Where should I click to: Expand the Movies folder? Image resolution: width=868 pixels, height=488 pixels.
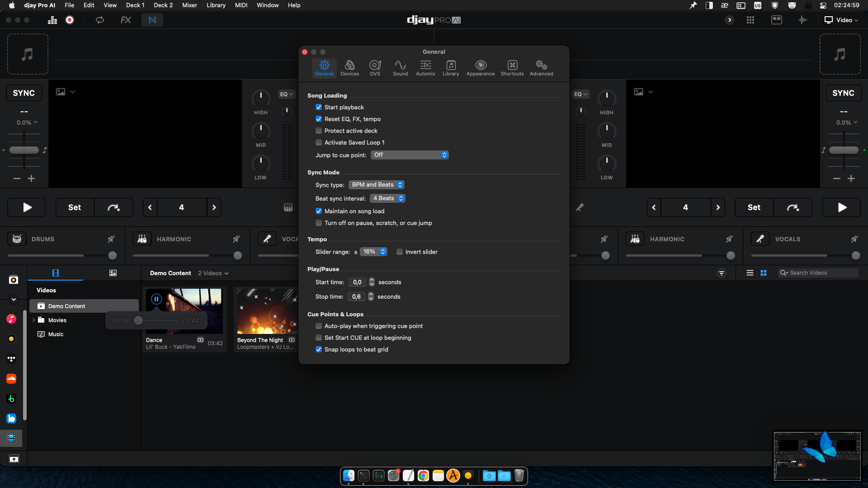33,320
